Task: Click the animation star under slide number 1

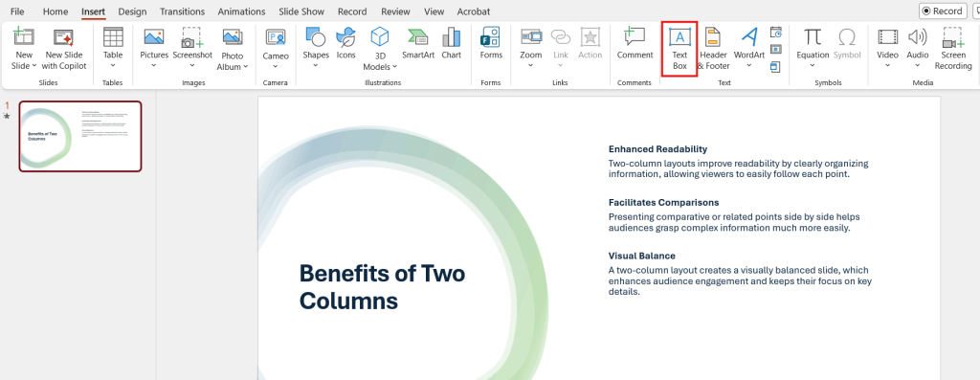Action: 7,116
